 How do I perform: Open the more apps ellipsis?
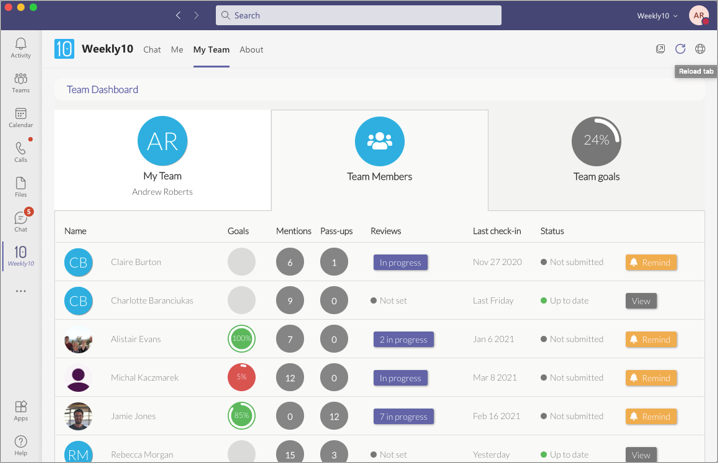(x=21, y=291)
